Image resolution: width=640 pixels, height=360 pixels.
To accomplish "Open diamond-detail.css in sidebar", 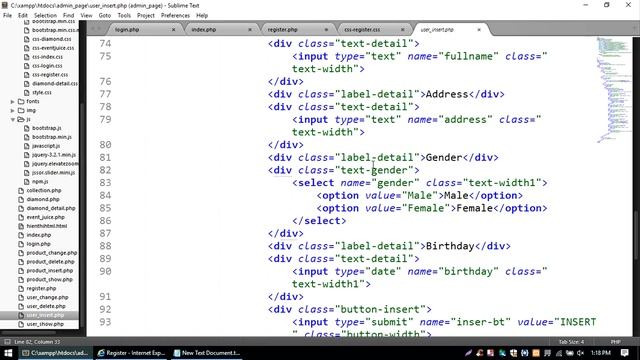I will point(55,84).
